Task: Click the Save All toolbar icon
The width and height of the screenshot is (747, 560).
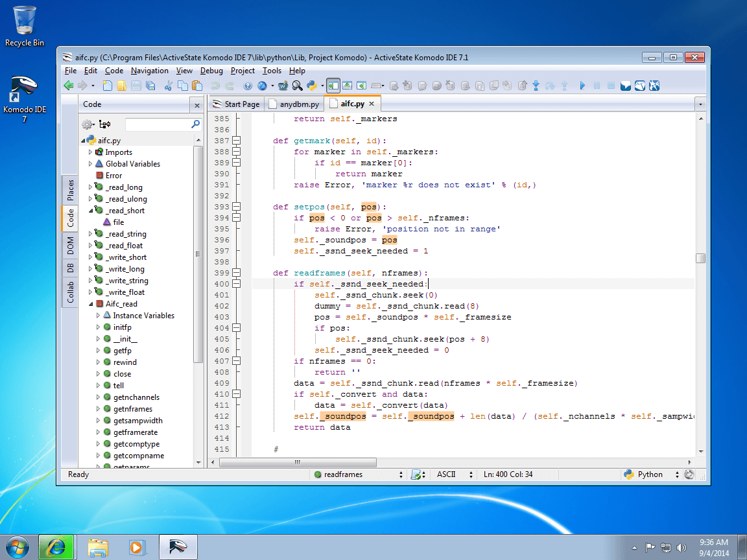Action: pos(150,86)
